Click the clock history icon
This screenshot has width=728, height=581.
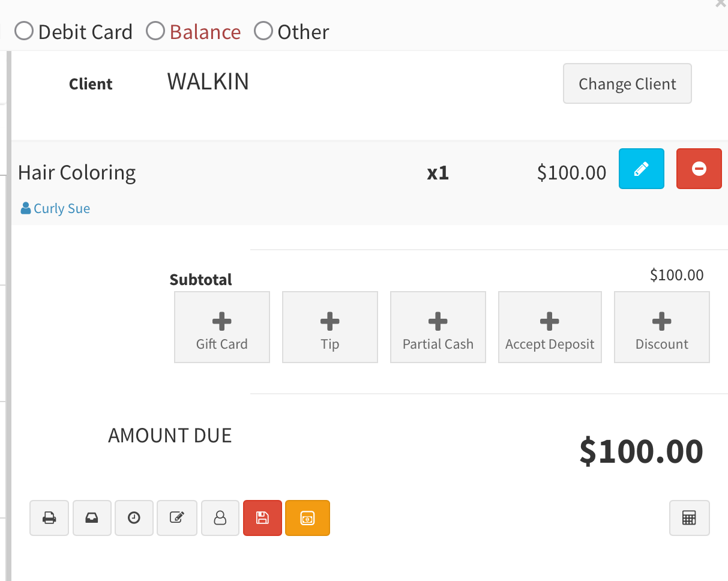134,517
